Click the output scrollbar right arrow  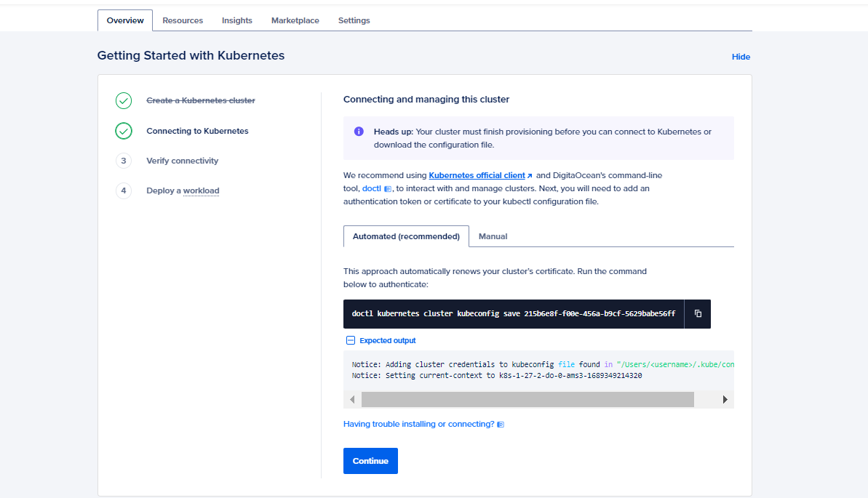tap(725, 400)
